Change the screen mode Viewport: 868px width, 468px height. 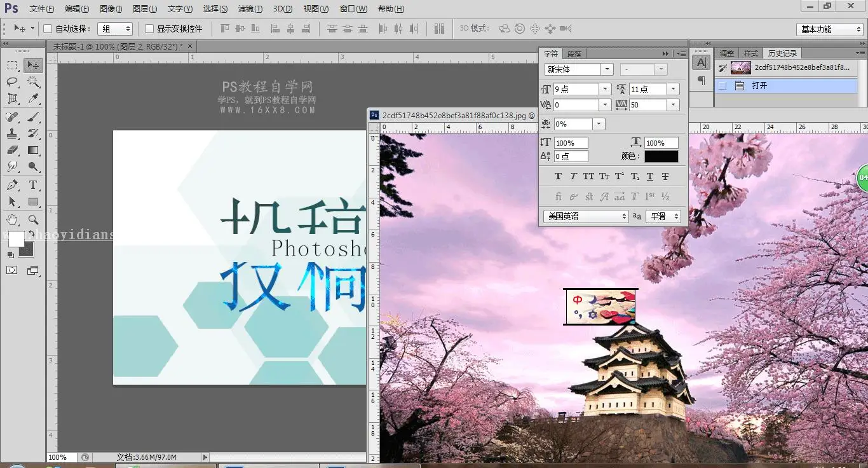click(33, 270)
